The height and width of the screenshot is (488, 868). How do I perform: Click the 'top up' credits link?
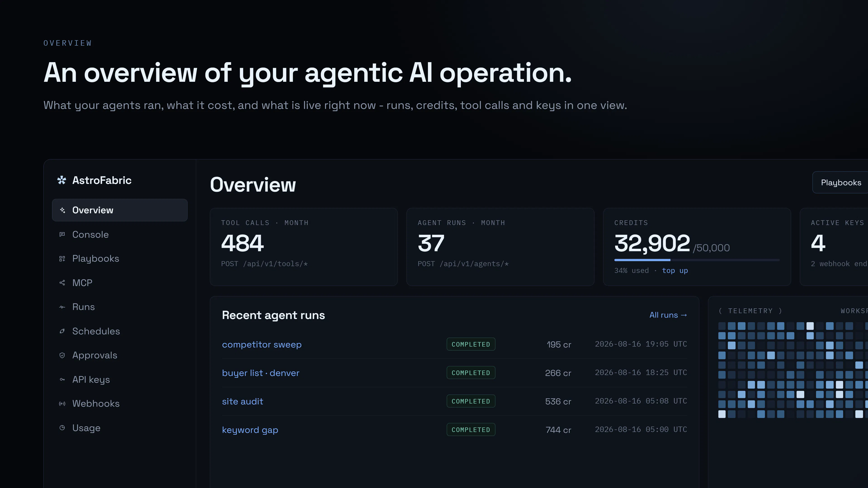click(x=675, y=270)
